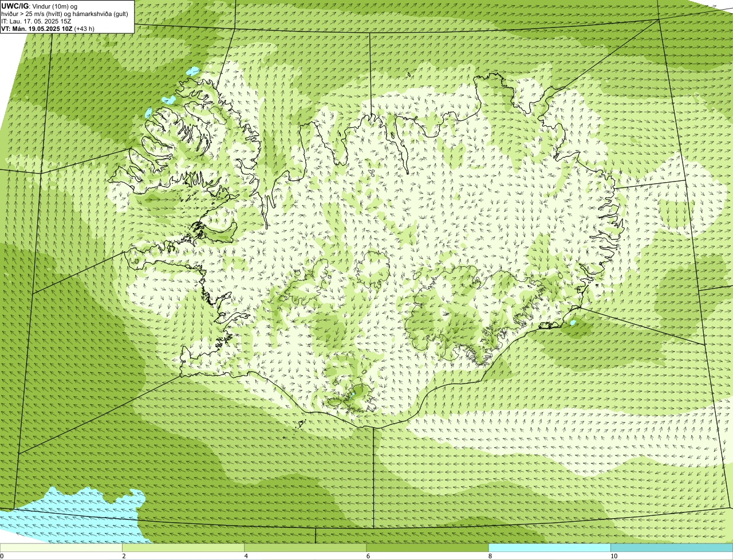This screenshot has width=733, height=560.
Task: Click the light cyan 8–10 legend segment
Action: pyautogui.click(x=549, y=548)
